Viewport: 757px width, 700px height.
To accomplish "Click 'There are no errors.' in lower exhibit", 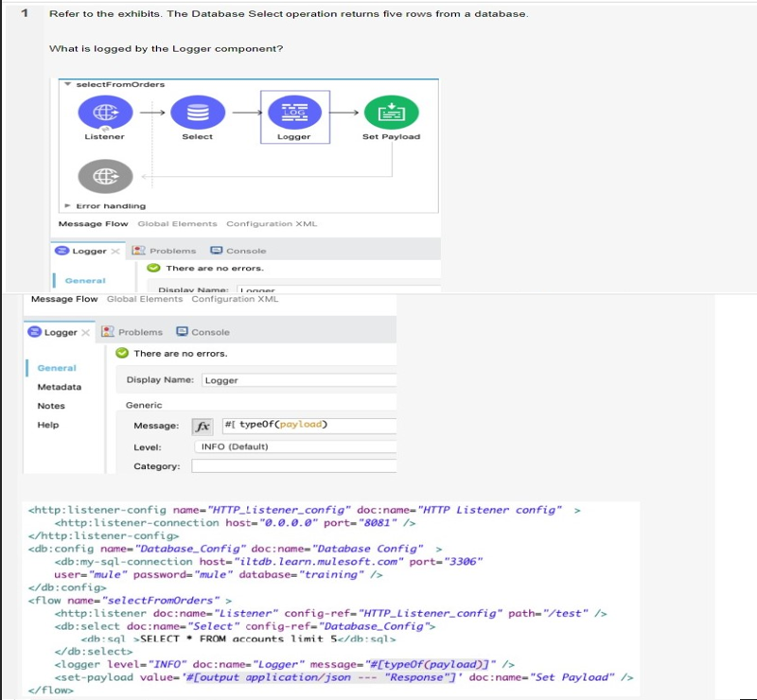I will [181, 354].
